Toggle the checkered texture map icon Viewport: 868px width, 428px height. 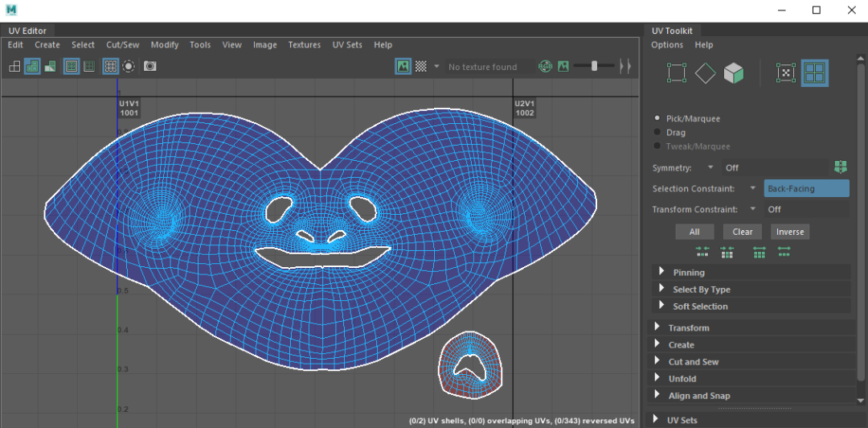pos(421,66)
